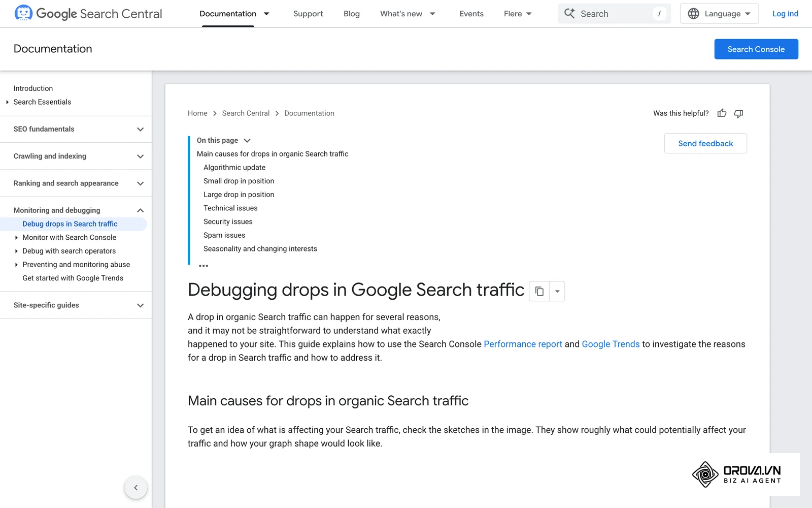Go to the Blog tab
This screenshot has height=508, width=812.
[x=351, y=14]
